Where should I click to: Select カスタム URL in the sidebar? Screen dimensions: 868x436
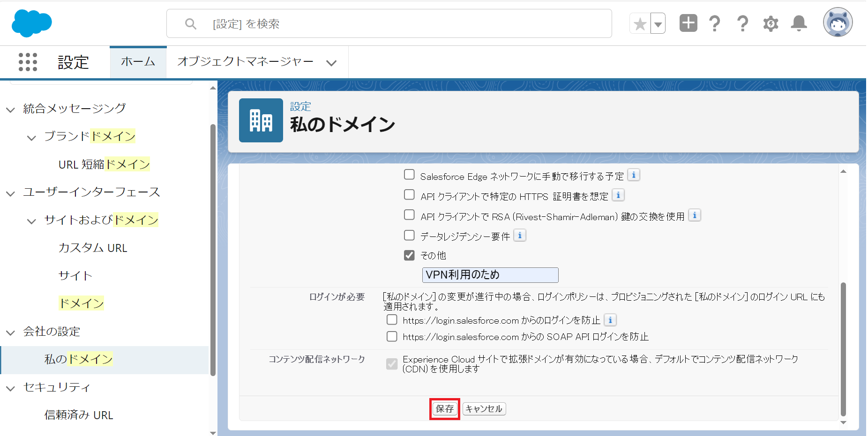[x=93, y=248]
